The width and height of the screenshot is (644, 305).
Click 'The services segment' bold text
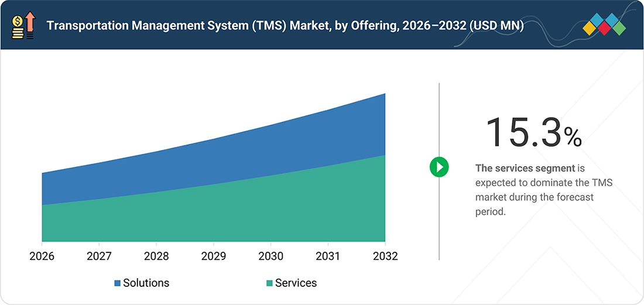pyautogui.click(x=525, y=168)
